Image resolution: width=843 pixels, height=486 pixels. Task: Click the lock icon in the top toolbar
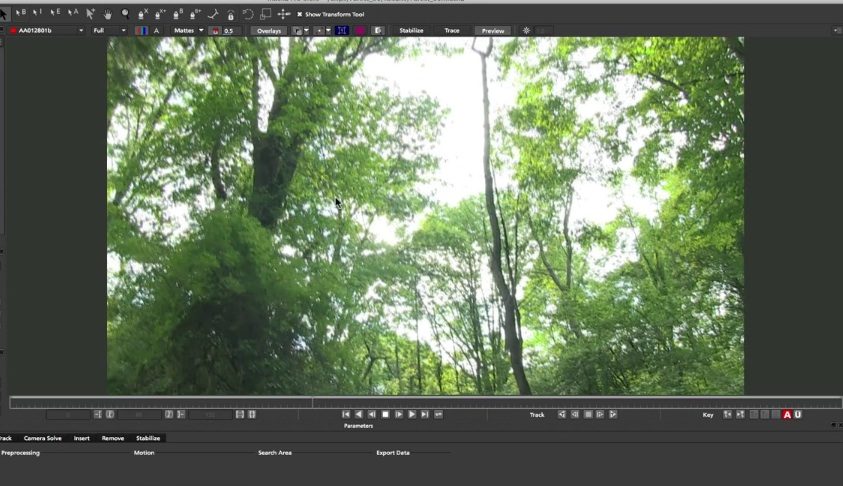(x=231, y=15)
